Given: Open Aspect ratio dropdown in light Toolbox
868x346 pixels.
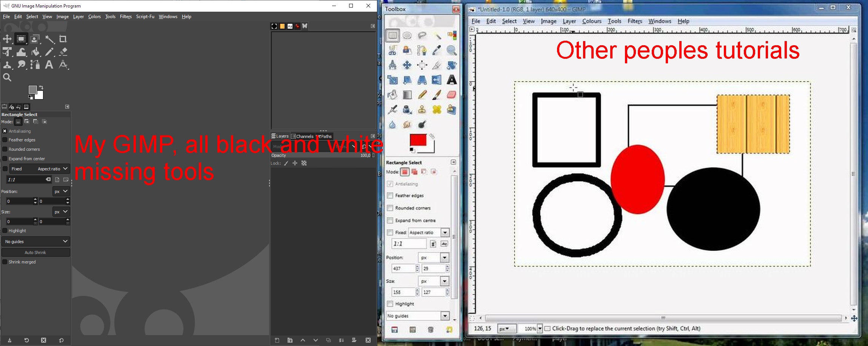Looking at the screenshot, I should [x=429, y=233].
